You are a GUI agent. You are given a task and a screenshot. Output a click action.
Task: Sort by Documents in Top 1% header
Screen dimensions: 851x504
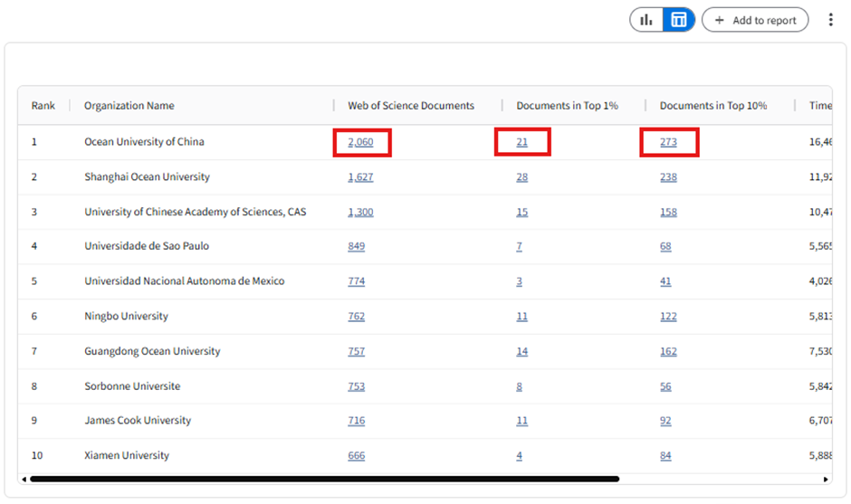click(x=567, y=106)
